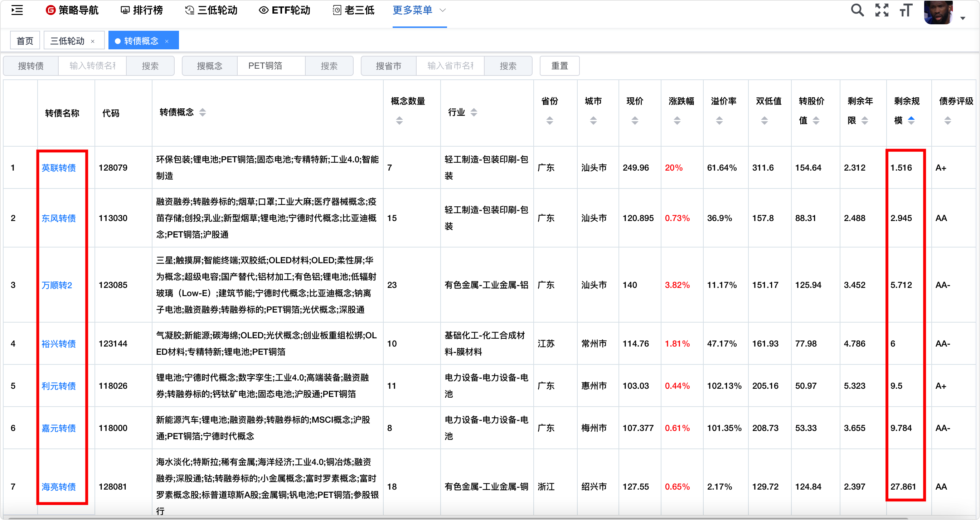This screenshot has height=520, width=980.
Task: Sort the 涨跌幅 column
Action: pyautogui.click(x=677, y=121)
